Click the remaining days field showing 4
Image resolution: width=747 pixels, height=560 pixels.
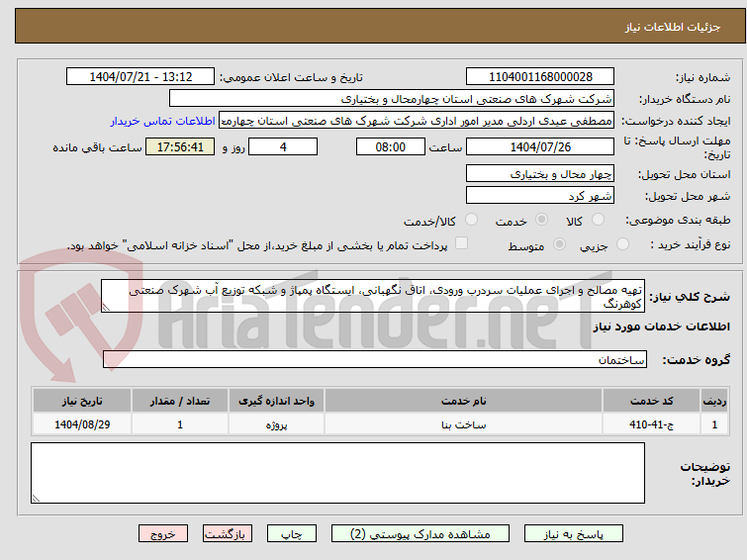coord(283,146)
